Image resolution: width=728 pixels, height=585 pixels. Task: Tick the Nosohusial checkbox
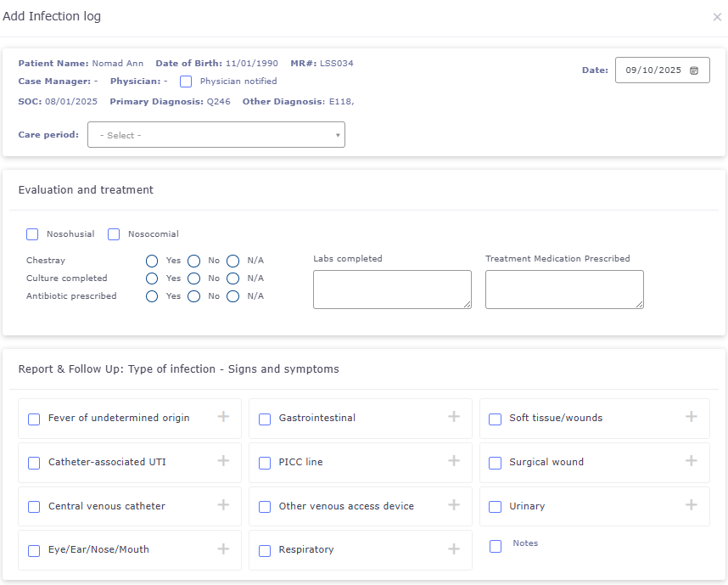(x=32, y=234)
